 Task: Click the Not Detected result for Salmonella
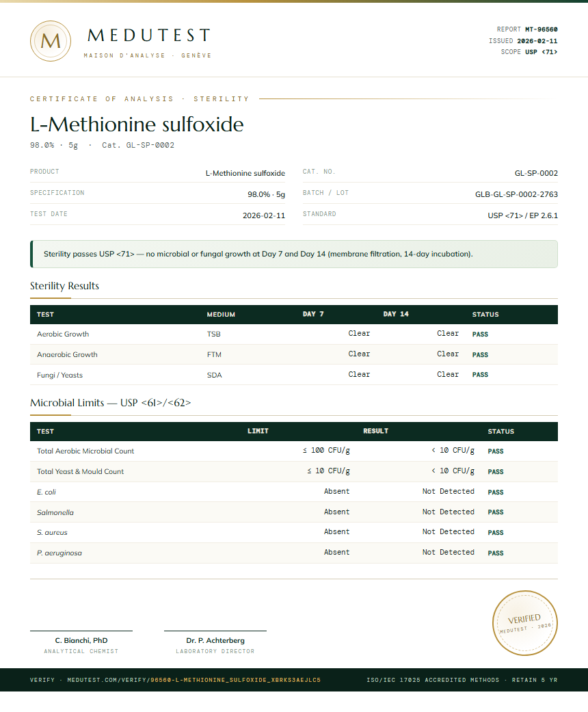click(x=448, y=512)
